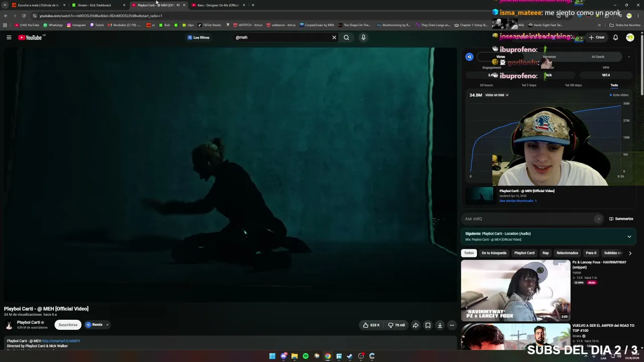This screenshot has height=362, width=644.
Task: Open the smarturl.it/atMEH link
Action: 61,341
